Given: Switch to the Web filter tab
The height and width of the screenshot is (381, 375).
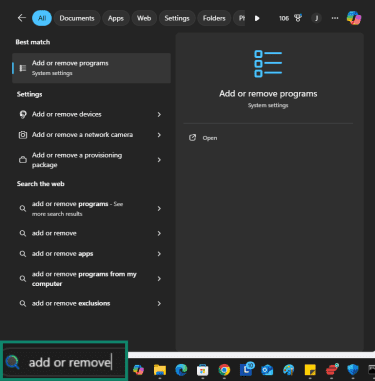Looking at the screenshot, I should coord(144,18).
